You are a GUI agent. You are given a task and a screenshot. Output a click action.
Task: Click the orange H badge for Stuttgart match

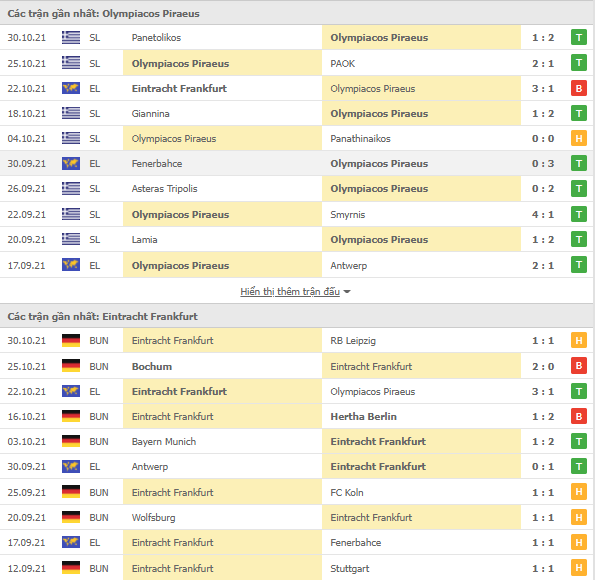579,568
